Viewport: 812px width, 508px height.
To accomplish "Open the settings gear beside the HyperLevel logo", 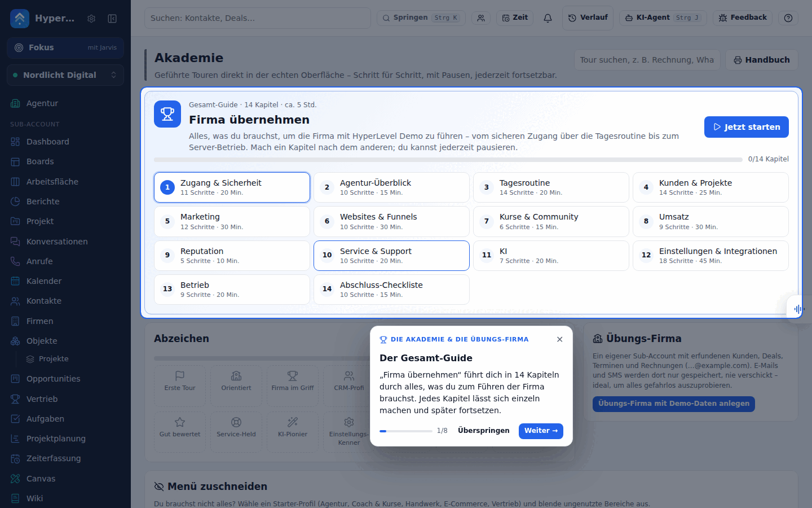I will pyautogui.click(x=91, y=19).
